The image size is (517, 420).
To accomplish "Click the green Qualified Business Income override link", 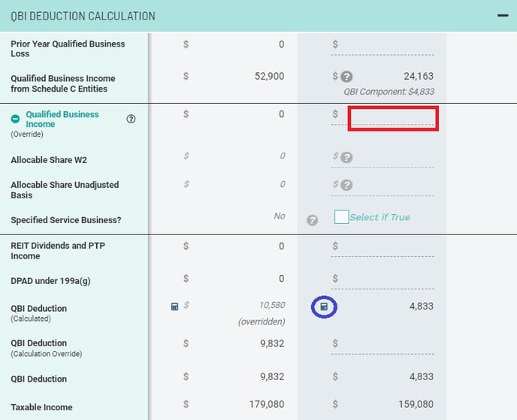I will (62, 119).
